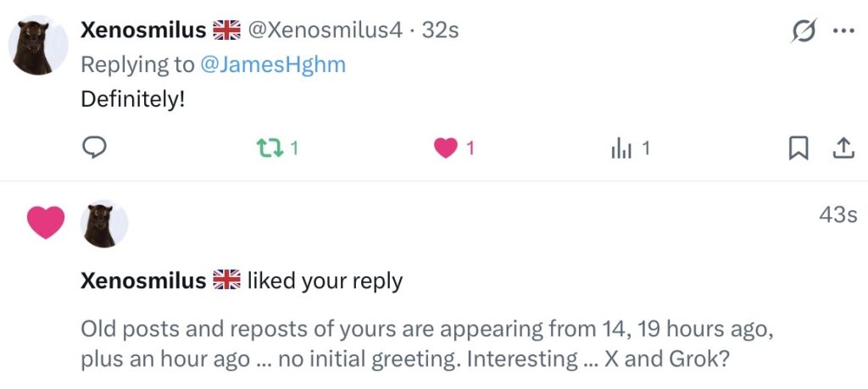The width and height of the screenshot is (868, 389).
Task: Click Xenosmilus name in the like notification
Action: pos(143,281)
